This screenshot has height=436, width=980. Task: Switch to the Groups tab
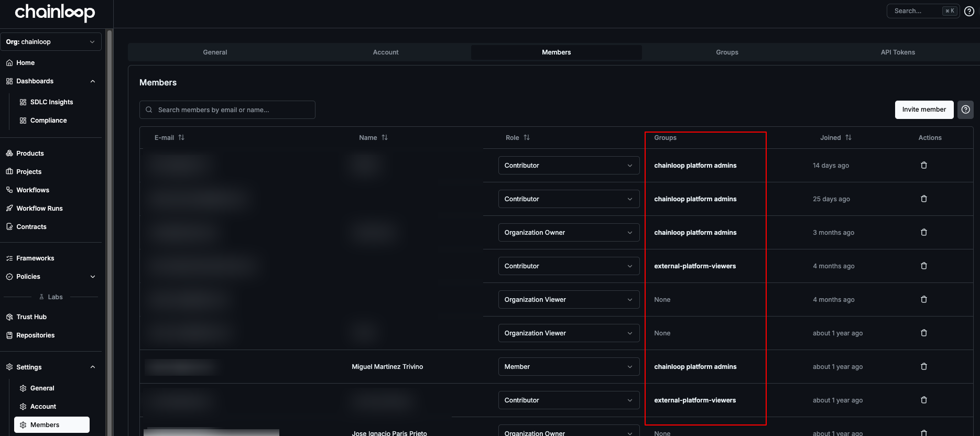point(727,52)
